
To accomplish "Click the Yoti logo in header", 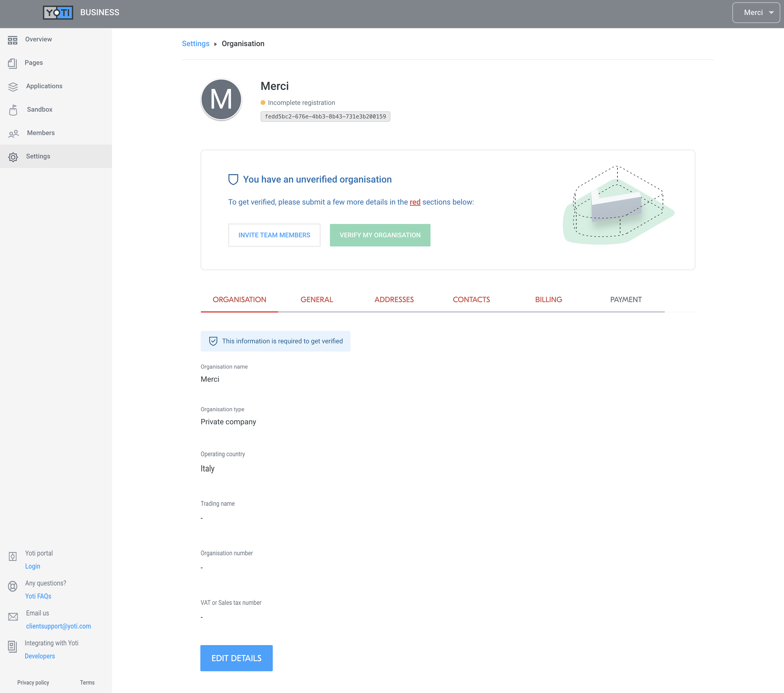I will pyautogui.click(x=58, y=13).
